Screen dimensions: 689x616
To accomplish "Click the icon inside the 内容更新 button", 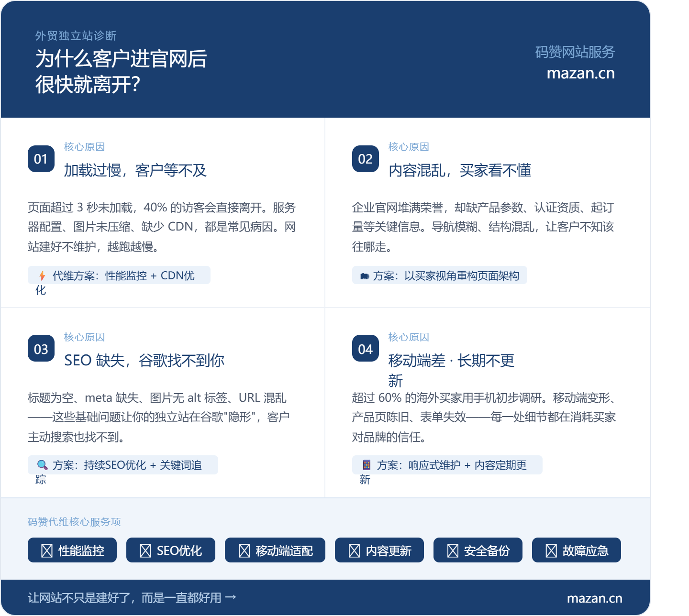I will [354, 551].
